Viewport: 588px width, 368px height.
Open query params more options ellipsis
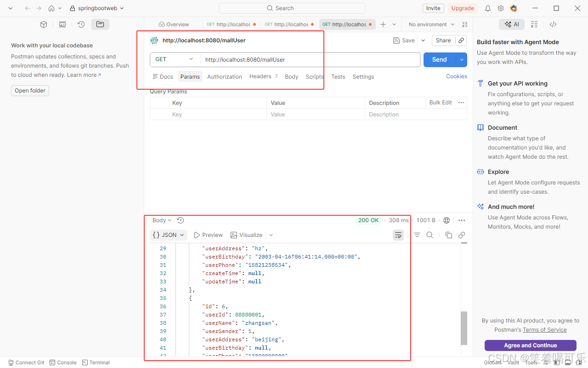coord(461,103)
